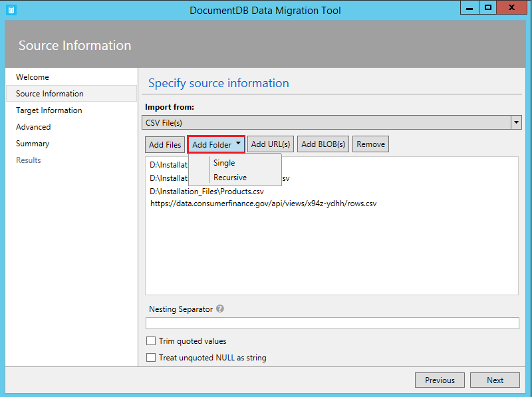This screenshot has height=397, width=532.
Task: Click the Add Files button
Action: pos(165,144)
